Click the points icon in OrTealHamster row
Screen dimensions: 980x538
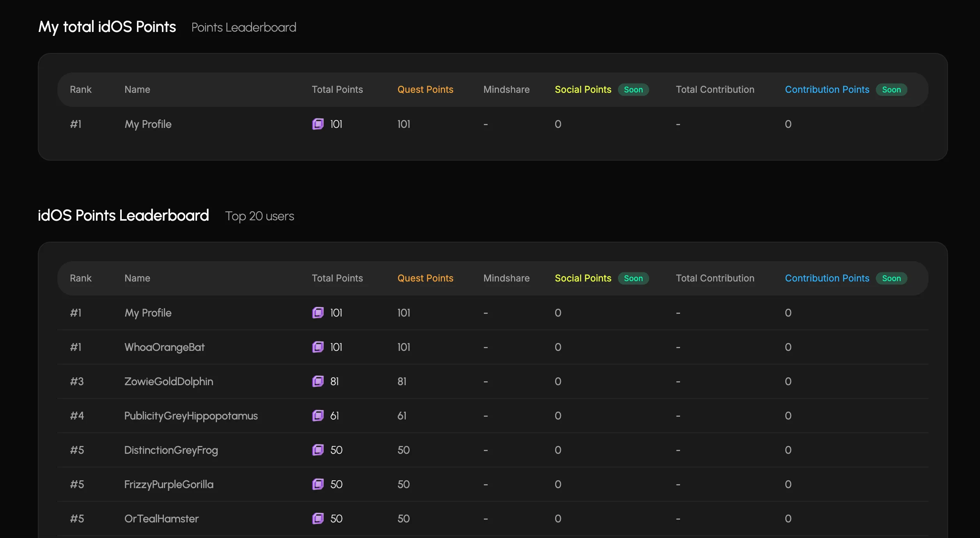click(318, 519)
